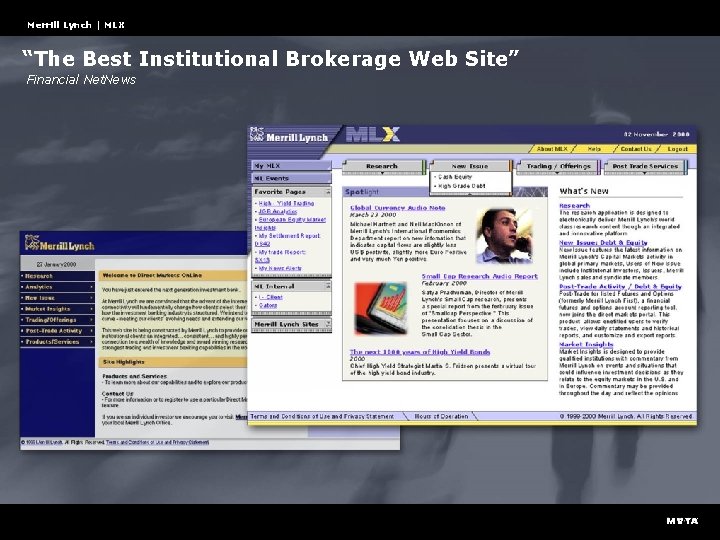The height and width of the screenshot is (540, 720).
Task: Expand Market Insights in older site sidebar
Action: (57, 309)
